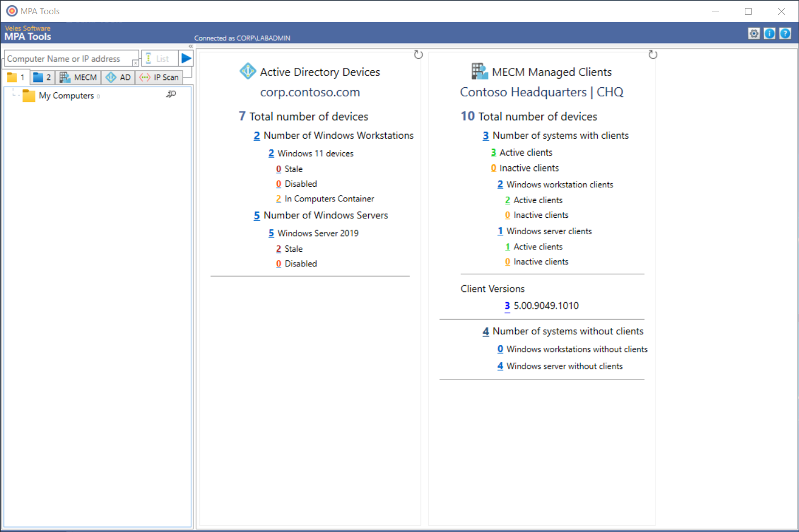Screen dimensions: 799x532
Task: Click the MPA Tools app logo in title bar
Action: [12, 11]
